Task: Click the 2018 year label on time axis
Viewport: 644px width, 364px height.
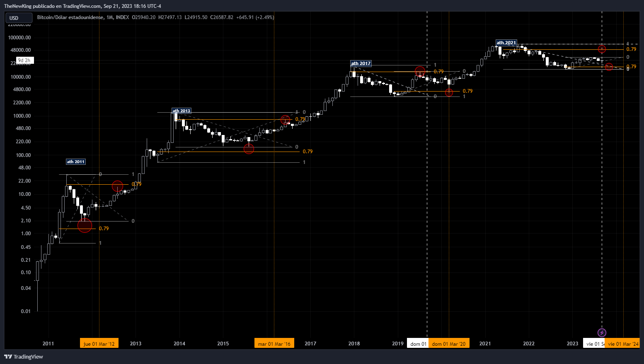Action: click(354, 344)
